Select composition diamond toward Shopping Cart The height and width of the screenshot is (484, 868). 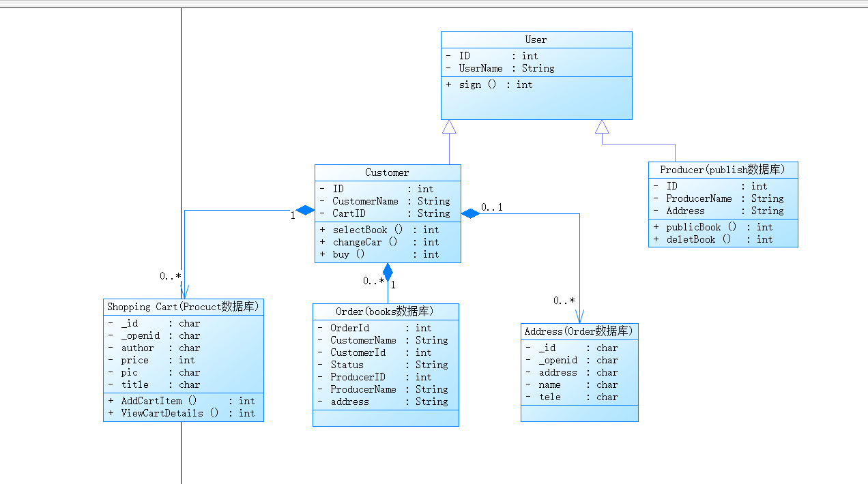tap(305, 210)
